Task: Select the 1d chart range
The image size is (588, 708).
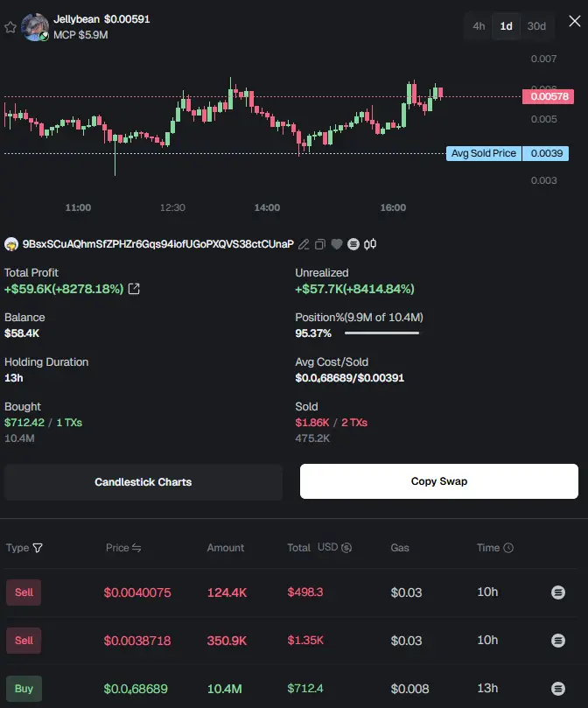Action: [506, 26]
